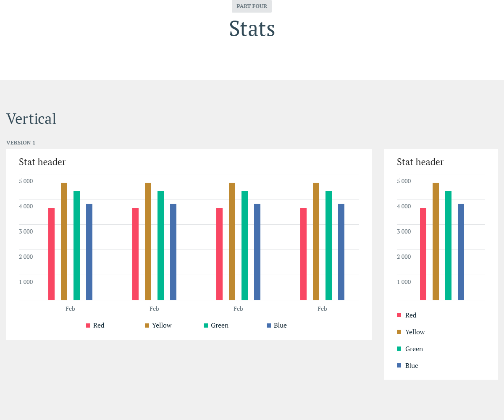Screen dimensions: 504x420
Task: Click Stat header title in the narrow right chart
Action: coord(420,162)
